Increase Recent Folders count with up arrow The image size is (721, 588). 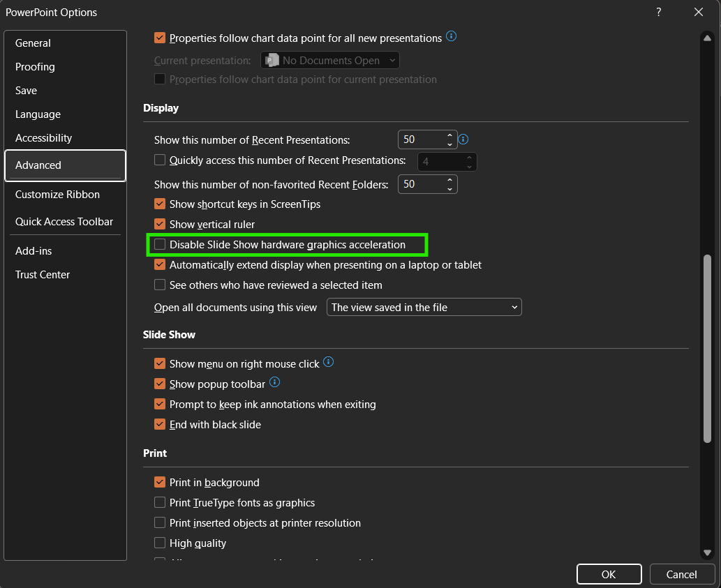[449, 180]
